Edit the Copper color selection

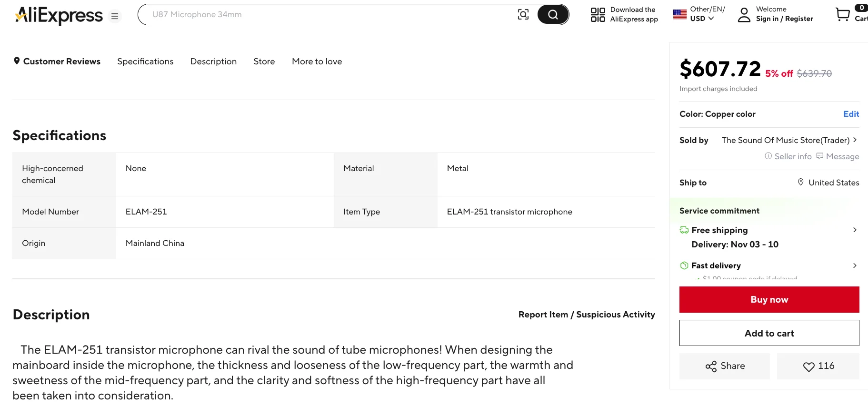point(851,114)
